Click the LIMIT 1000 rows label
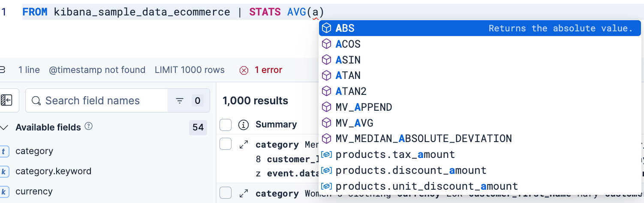Image resolution: width=644 pixels, height=203 pixels. click(x=190, y=70)
